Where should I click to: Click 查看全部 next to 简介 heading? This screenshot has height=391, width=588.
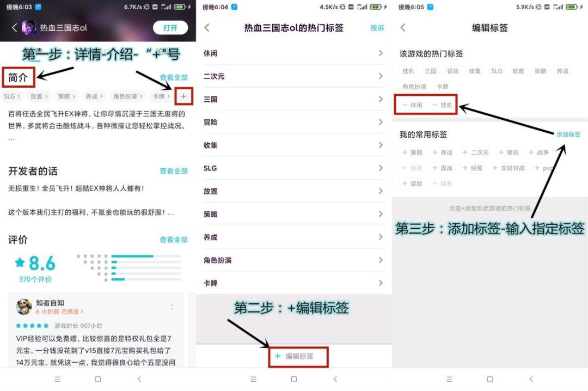[x=174, y=77]
